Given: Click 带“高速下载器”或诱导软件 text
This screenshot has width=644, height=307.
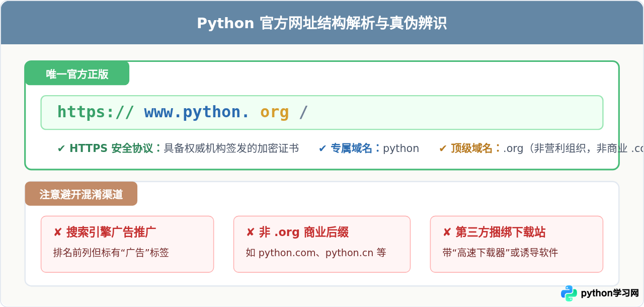Looking at the screenshot, I should pyautogui.click(x=501, y=253).
